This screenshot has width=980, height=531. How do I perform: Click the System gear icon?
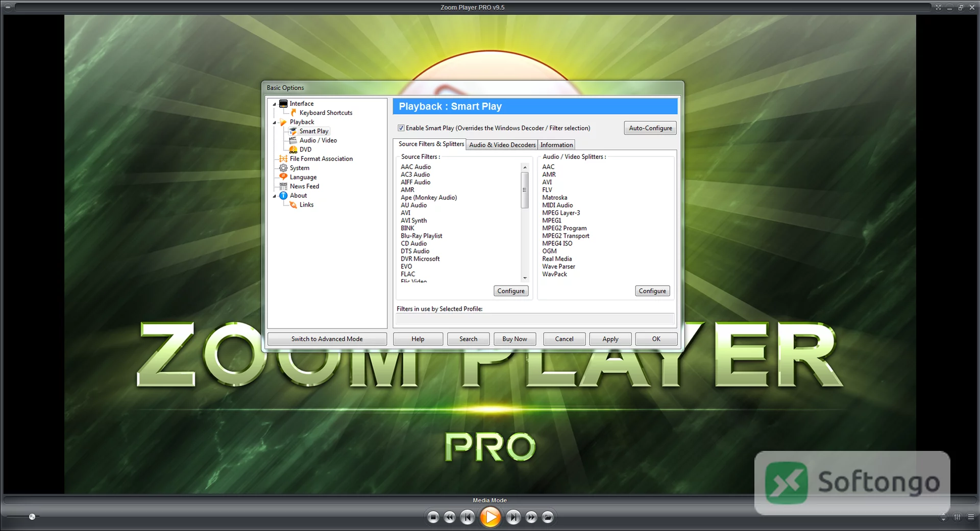(x=283, y=168)
